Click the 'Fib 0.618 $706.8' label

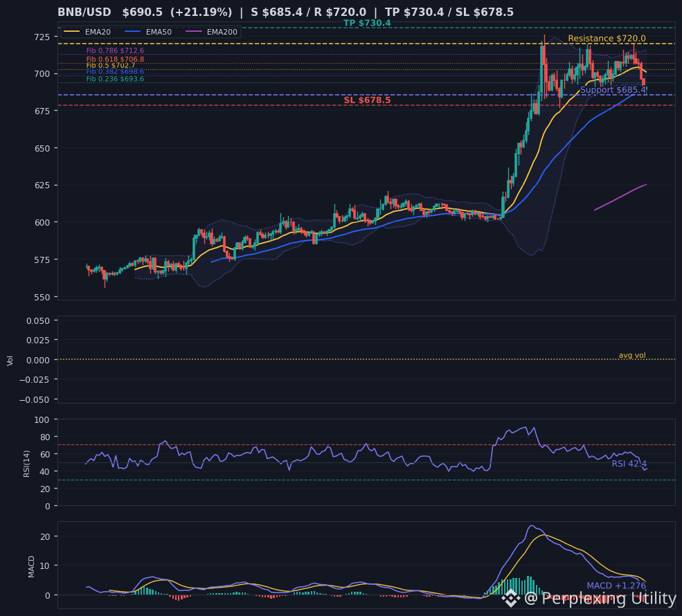[115, 59]
